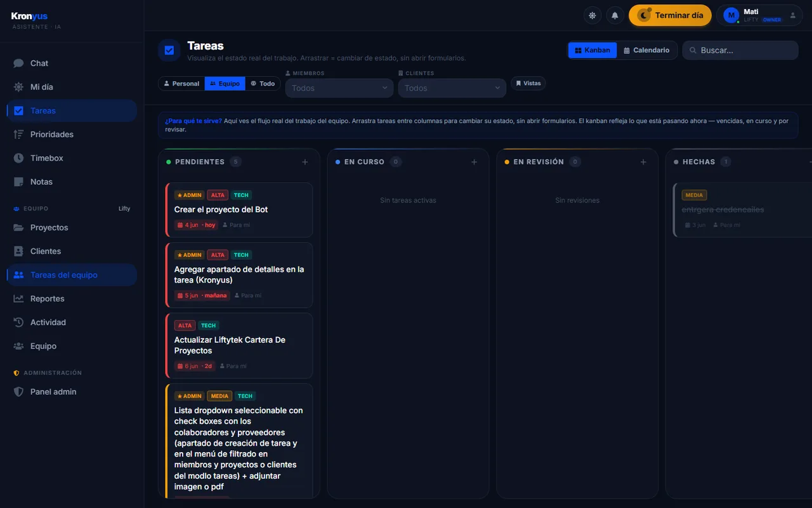
Task: Click the MEDIA tag on the Hechas card
Action: pos(694,195)
